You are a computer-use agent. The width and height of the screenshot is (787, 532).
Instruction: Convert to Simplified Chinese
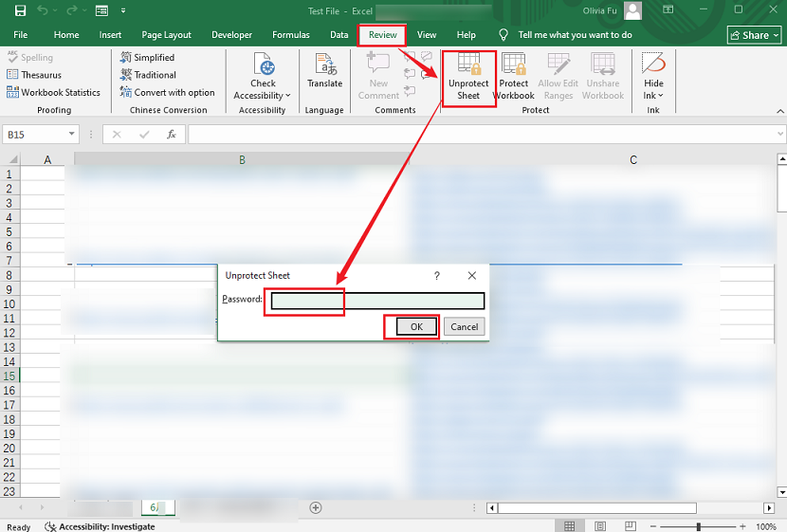click(147, 57)
